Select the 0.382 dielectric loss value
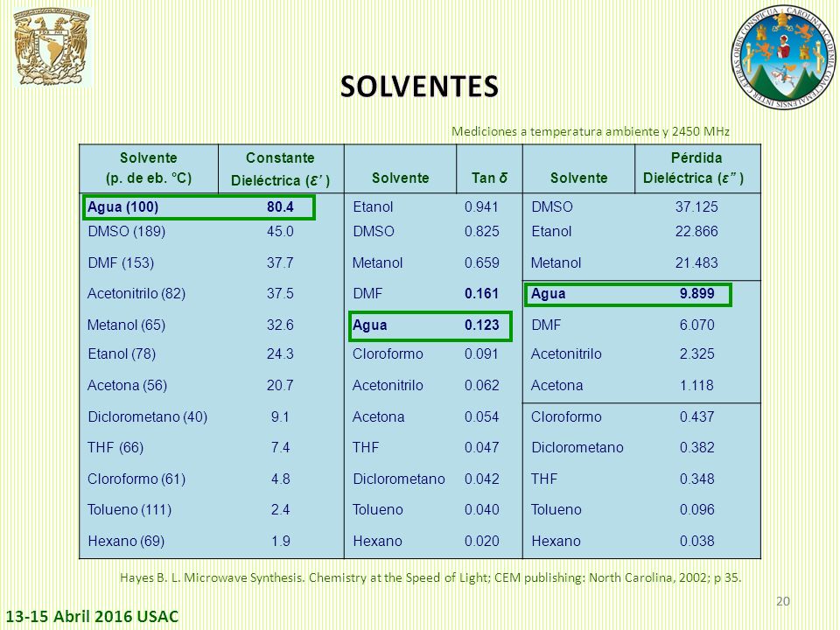840x630 pixels. [x=697, y=447]
